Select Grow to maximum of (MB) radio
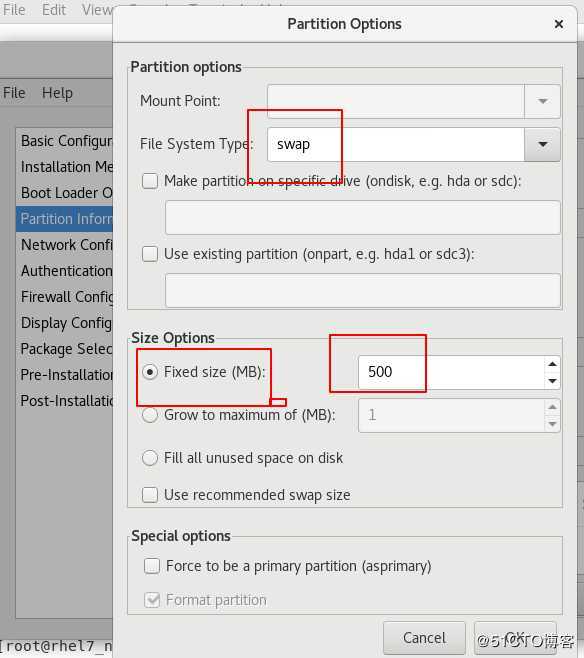584x658 pixels. pyautogui.click(x=150, y=415)
